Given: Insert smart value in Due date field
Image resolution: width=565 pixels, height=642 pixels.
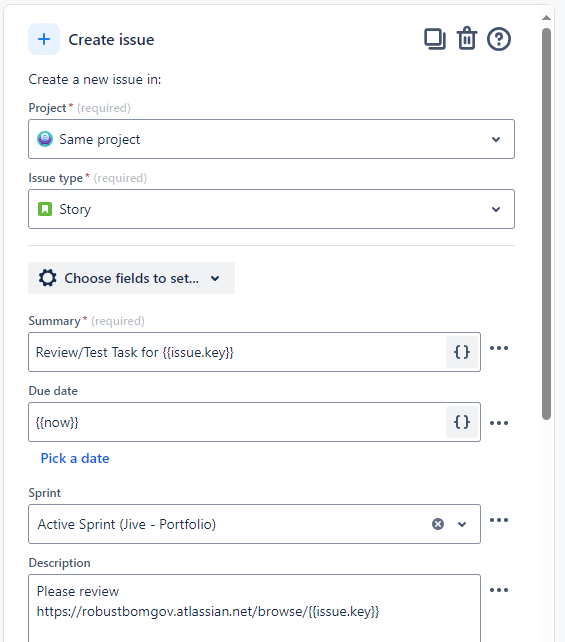Looking at the screenshot, I should point(462,422).
